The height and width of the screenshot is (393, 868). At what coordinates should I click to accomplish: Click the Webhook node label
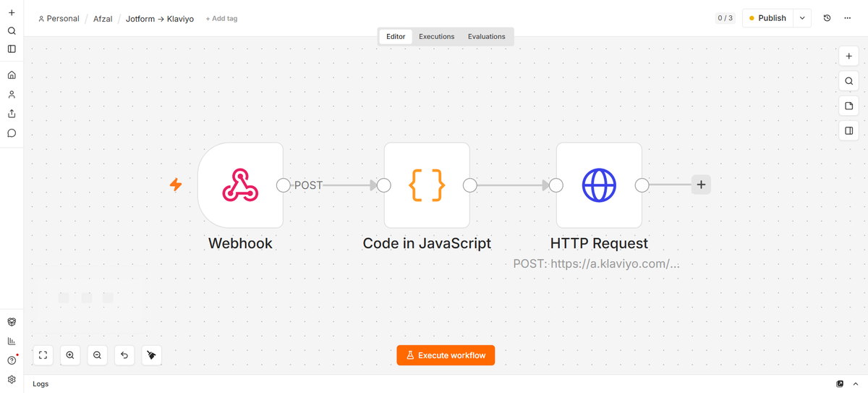pyautogui.click(x=240, y=243)
